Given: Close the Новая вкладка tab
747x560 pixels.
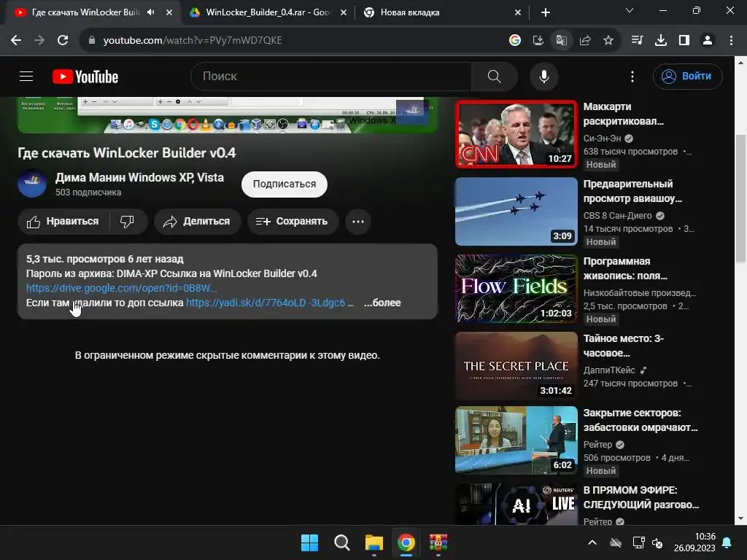Looking at the screenshot, I should point(518,12).
